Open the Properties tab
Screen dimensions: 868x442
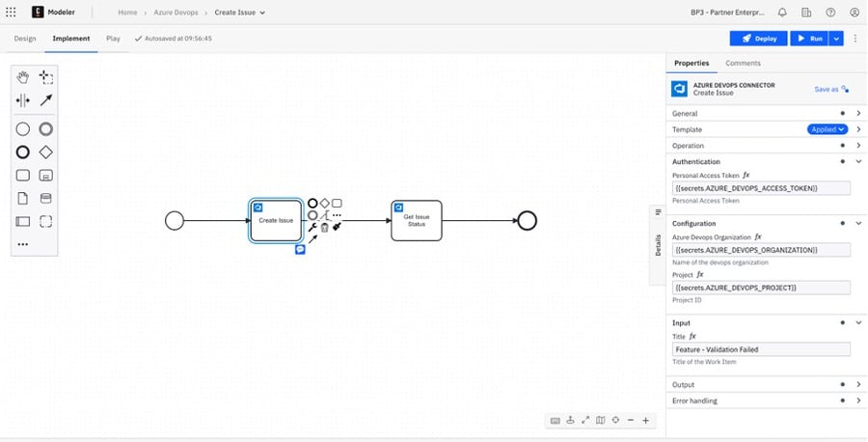pyautogui.click(x=692, y=63)
